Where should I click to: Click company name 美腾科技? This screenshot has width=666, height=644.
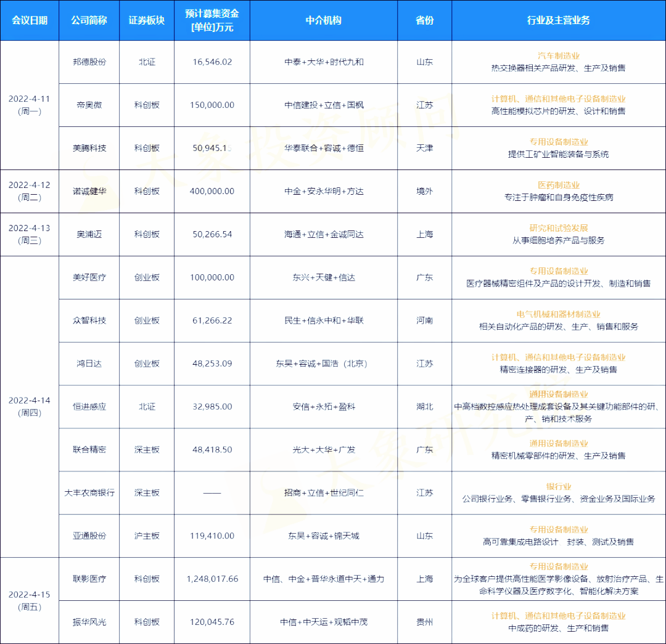tap(89, 148)
